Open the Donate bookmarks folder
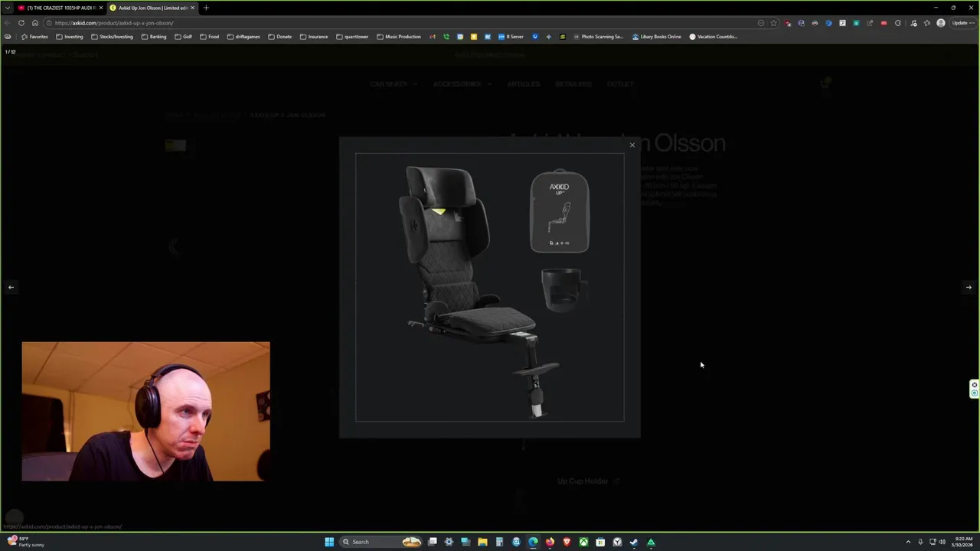980x551 pixels. (279, 37)
